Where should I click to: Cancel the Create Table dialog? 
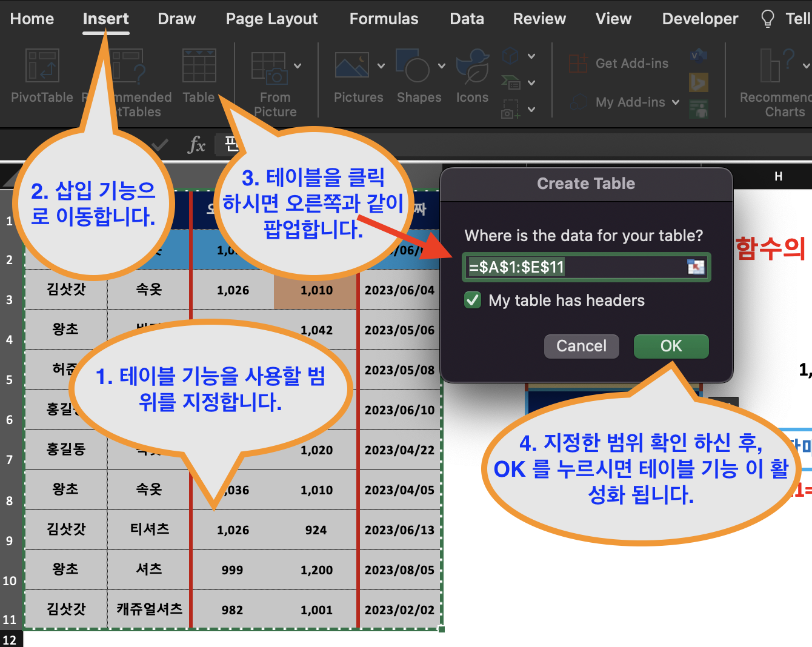(581, 346)
